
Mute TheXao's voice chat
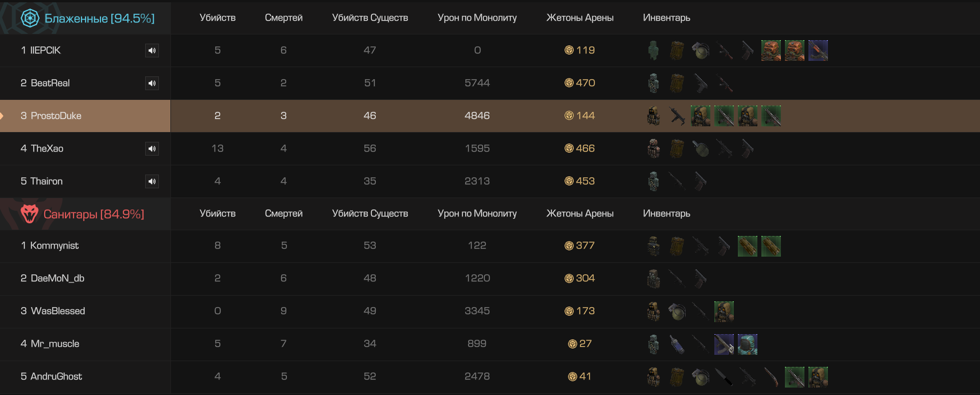pyautogui.click(x=152, y=149)
